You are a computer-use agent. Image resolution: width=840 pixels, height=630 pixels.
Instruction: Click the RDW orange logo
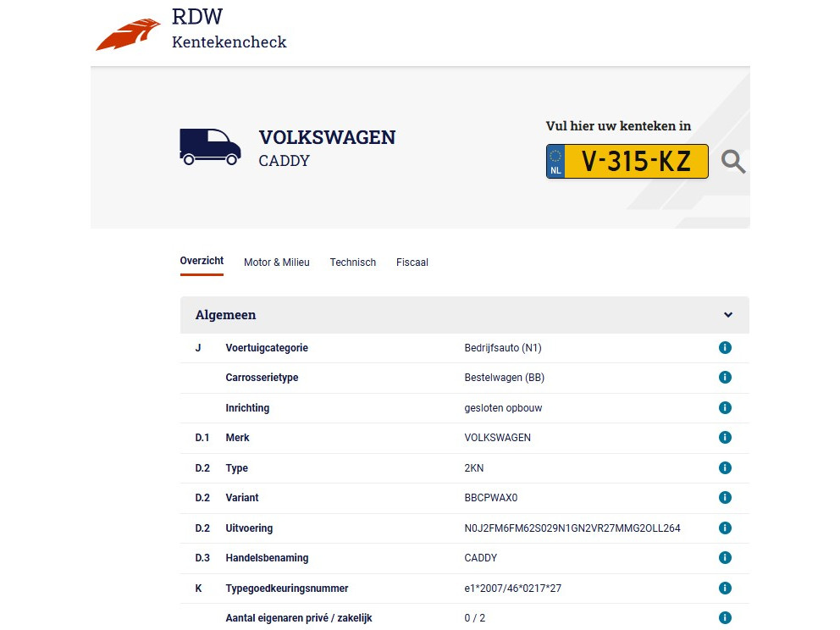[128, 35]
